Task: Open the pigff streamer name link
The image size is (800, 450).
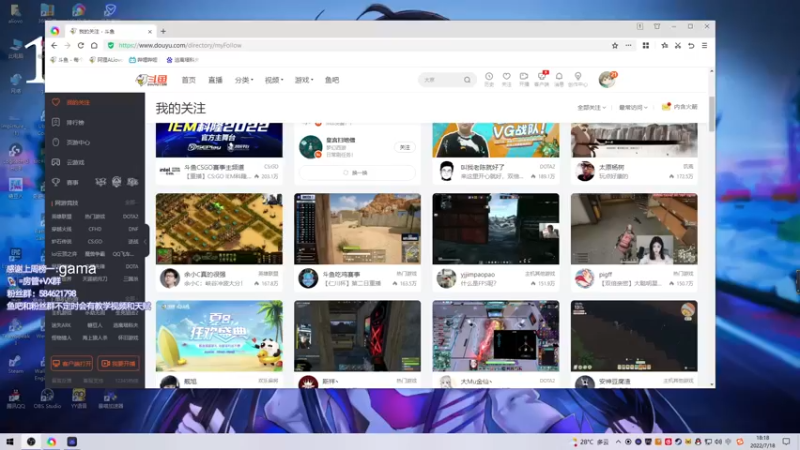Action: [x=606, y=274]
